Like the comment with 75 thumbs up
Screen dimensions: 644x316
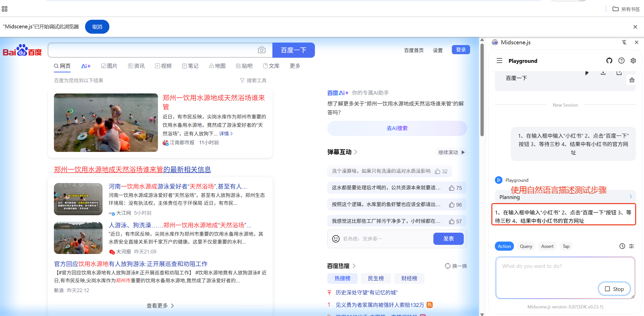pos(452,188)
